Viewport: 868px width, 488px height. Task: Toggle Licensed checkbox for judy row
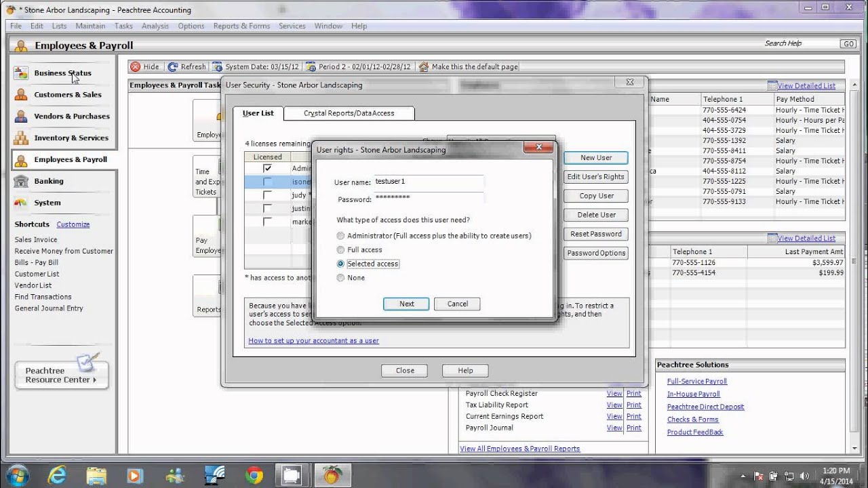267,195
